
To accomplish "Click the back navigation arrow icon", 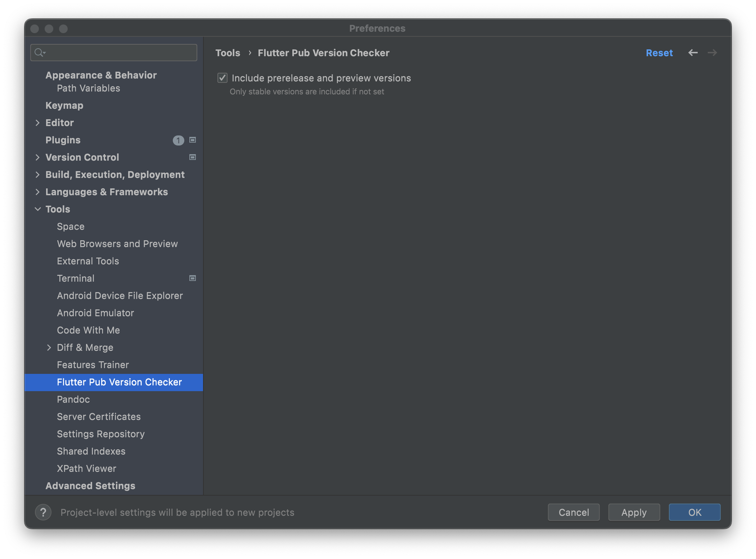I will tap(693, 53).
